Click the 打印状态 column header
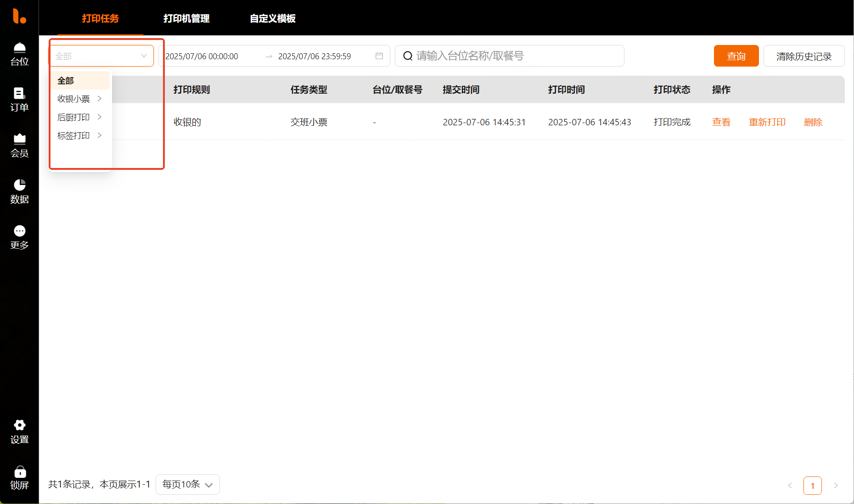The image size is (854, 504). (672, 90)
